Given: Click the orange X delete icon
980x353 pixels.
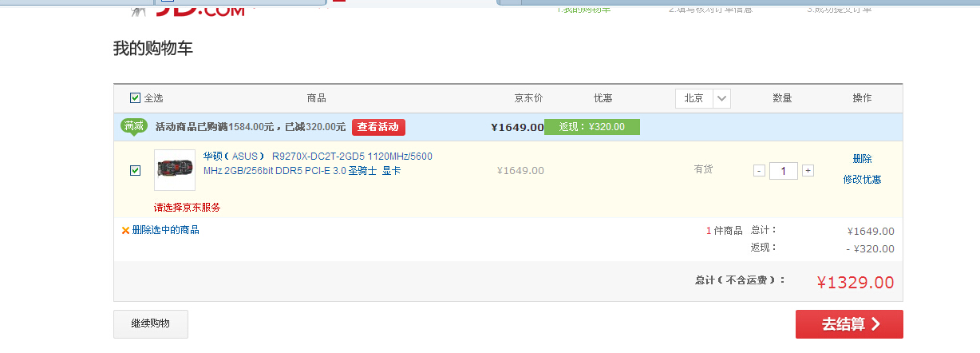Looking at the screenshot, I should click(125, 230).
